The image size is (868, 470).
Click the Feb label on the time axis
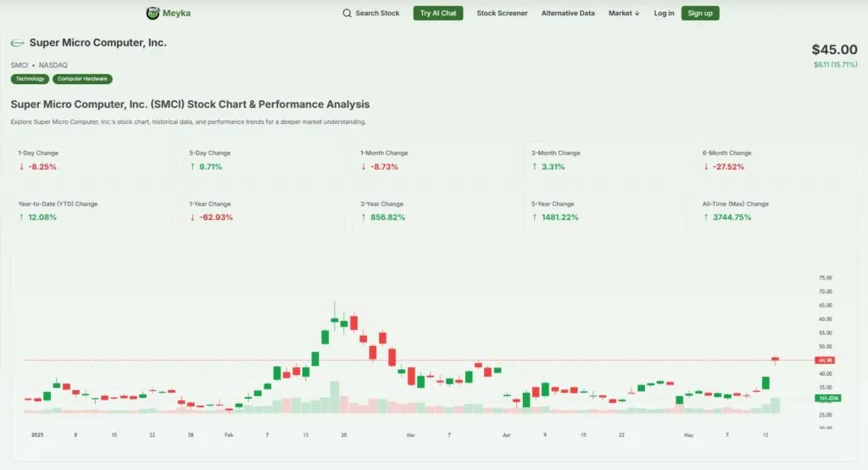click(x=229, y=435)
